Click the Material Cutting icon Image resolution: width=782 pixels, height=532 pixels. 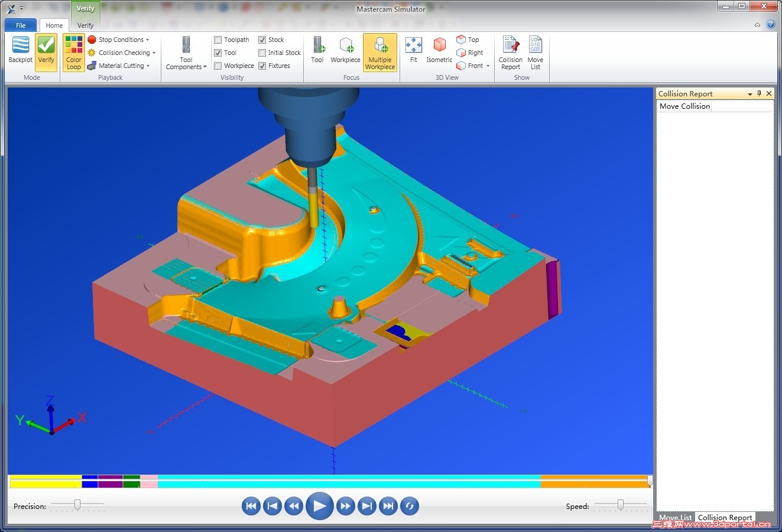pos(92,66)
